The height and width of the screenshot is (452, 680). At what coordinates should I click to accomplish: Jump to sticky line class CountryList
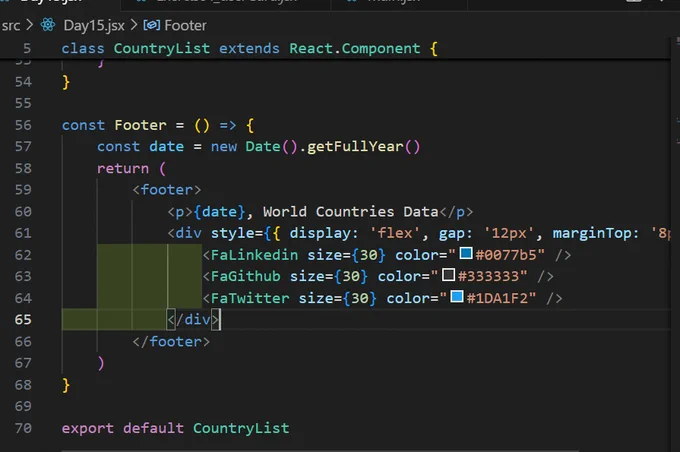(249, 48)
